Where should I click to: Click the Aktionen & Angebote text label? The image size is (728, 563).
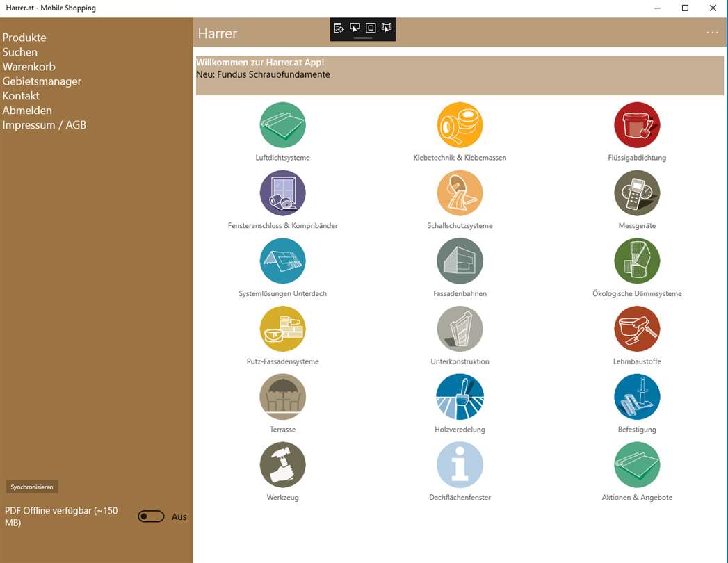pos(637,497)
